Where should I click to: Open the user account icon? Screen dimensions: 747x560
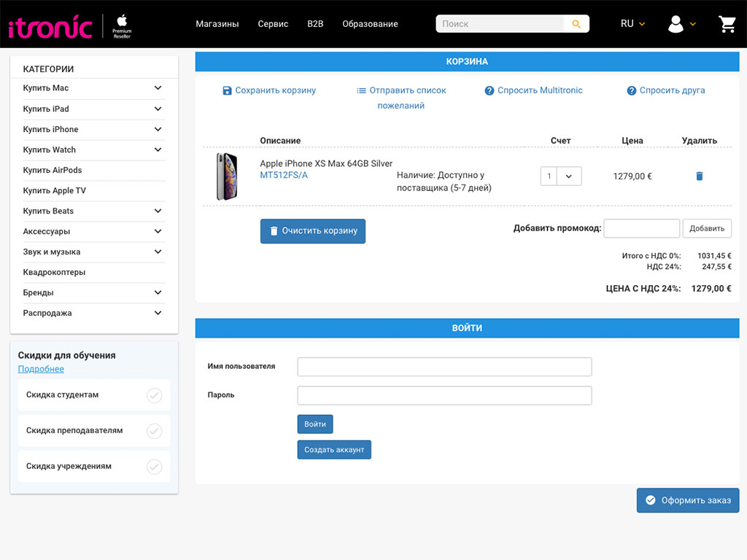676,24
